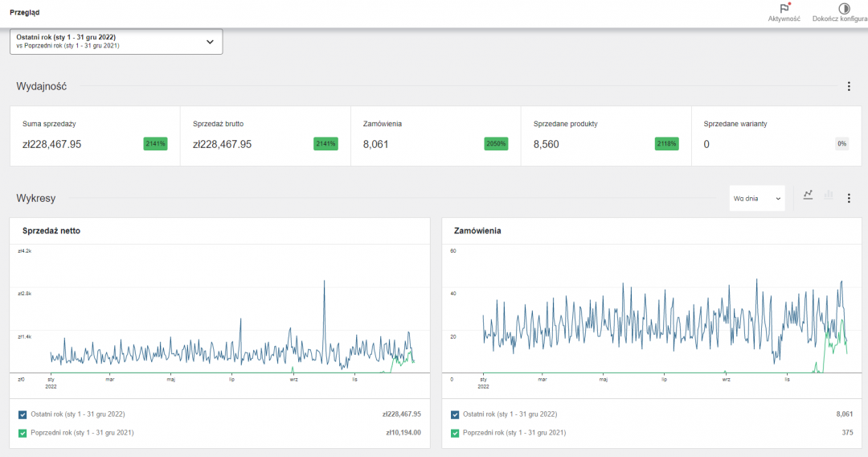868x457 pixels.
Task: Toggle the green Poprzedni rok checkbox under Zamówienia
Action: [x=456, y=433]
